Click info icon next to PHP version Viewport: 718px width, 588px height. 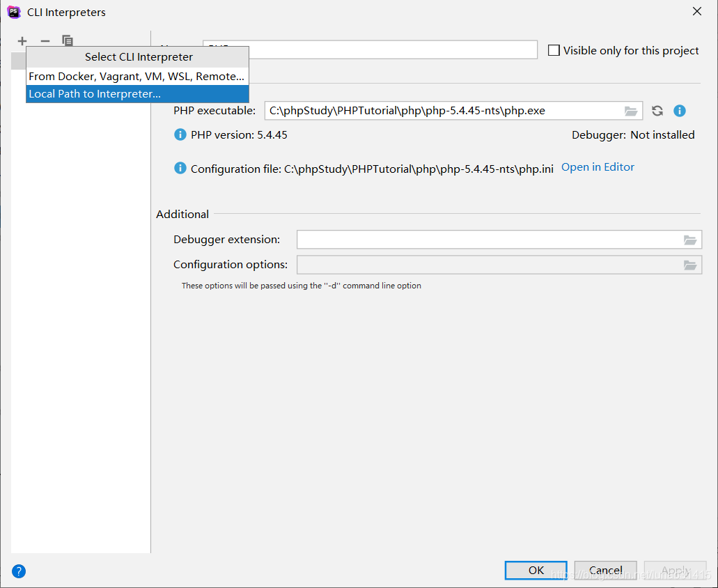coord(180,134)
